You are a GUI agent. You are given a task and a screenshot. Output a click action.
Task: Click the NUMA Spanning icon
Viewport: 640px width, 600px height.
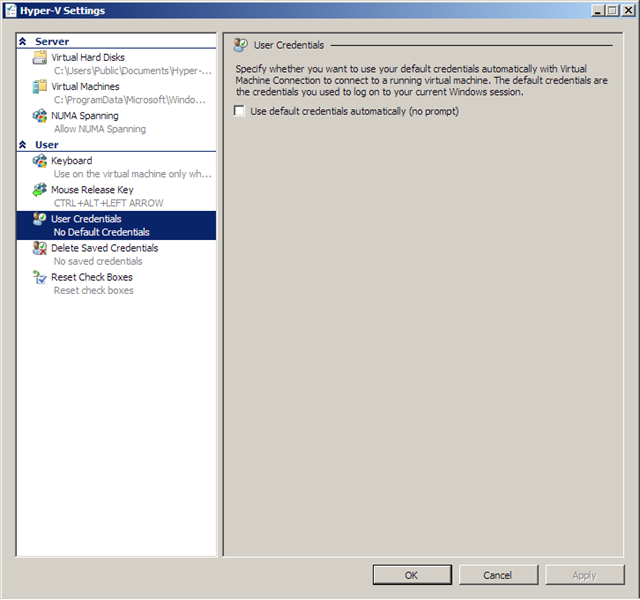coord(40,116)
